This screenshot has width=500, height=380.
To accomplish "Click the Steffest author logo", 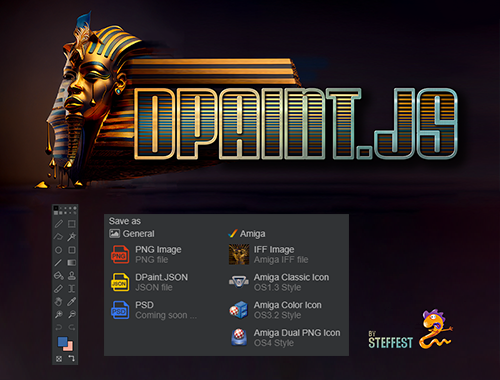I will (x=390, y=341).
